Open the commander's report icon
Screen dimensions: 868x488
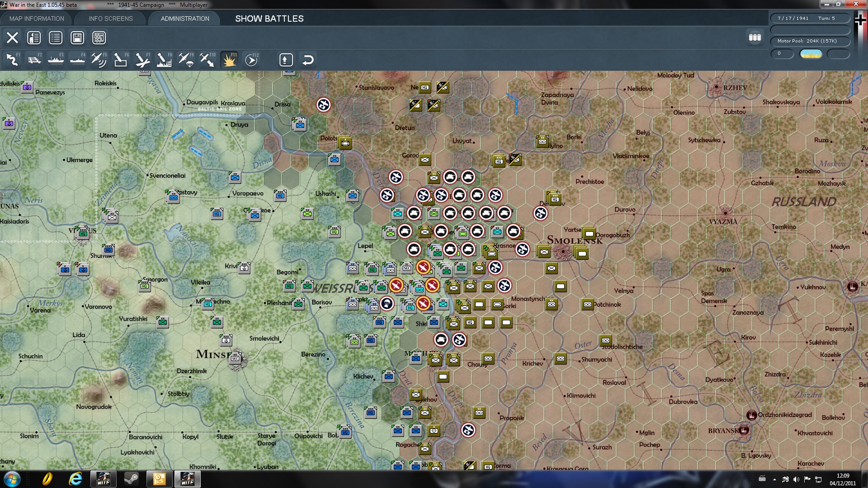[34, 38]
